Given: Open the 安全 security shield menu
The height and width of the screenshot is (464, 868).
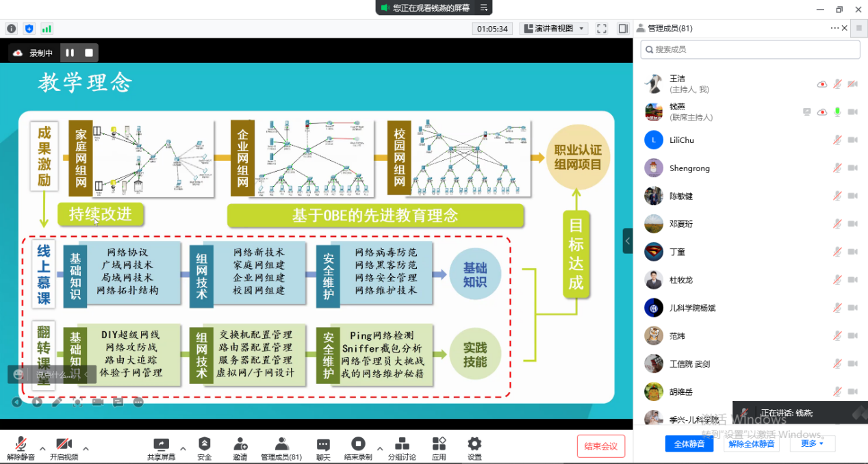Looking at the screenshot, I should 204,448.
